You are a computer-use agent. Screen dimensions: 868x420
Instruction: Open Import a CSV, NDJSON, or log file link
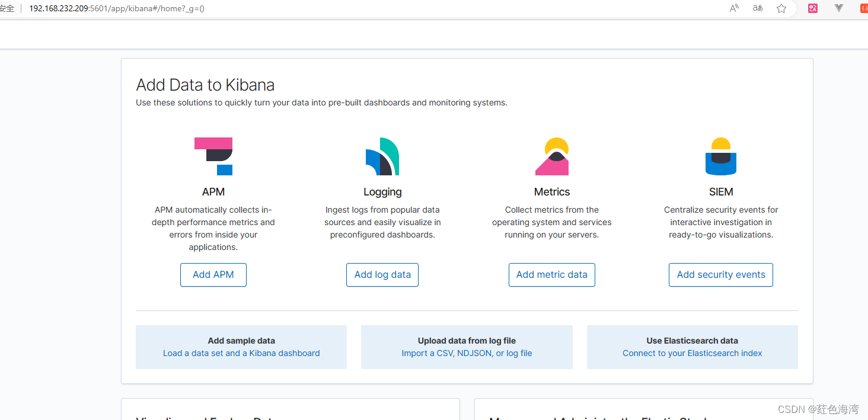tap(467, 353)
